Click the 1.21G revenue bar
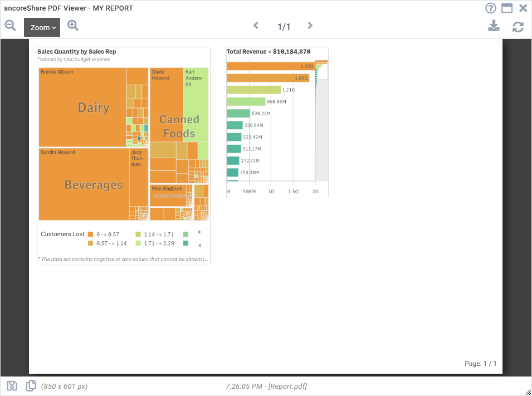532x396 pixels. 254,90
